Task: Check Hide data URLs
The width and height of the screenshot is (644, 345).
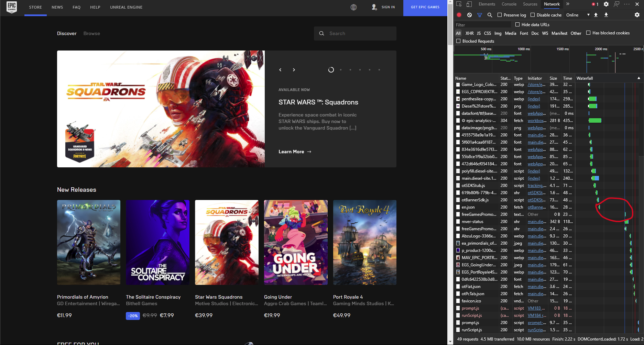Action: coord(517,24)
